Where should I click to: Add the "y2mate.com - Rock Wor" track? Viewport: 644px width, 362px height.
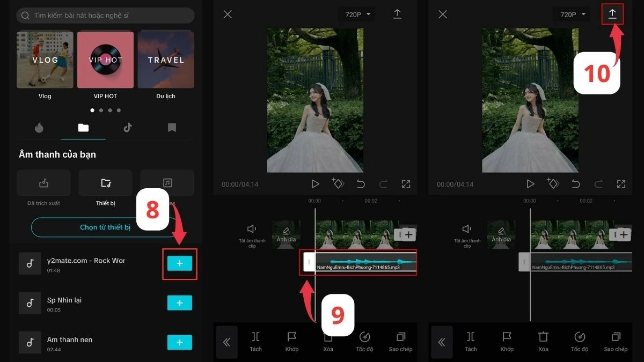tap(179, 263)
